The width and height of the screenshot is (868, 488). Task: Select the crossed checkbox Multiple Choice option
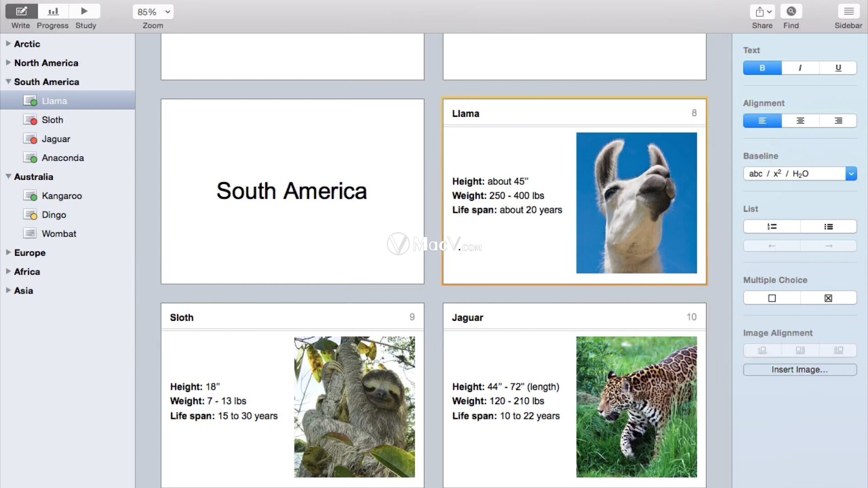pyautogui.click(x=828, y=297)
